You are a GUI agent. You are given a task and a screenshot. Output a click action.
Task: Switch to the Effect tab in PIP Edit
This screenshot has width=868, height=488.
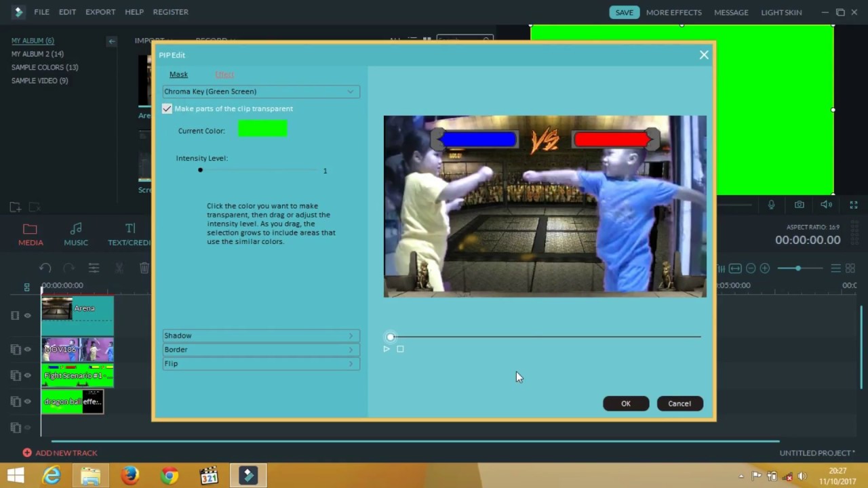[224, 75]
